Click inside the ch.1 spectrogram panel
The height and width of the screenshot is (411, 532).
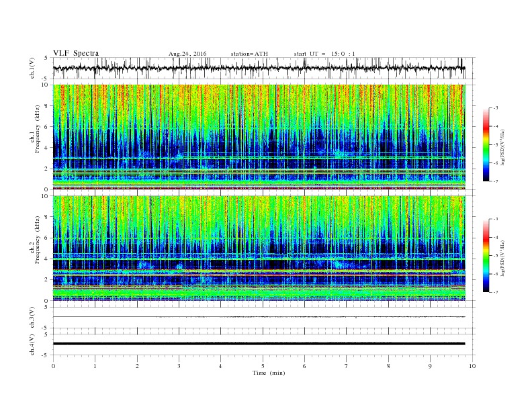tap(259, 137)
